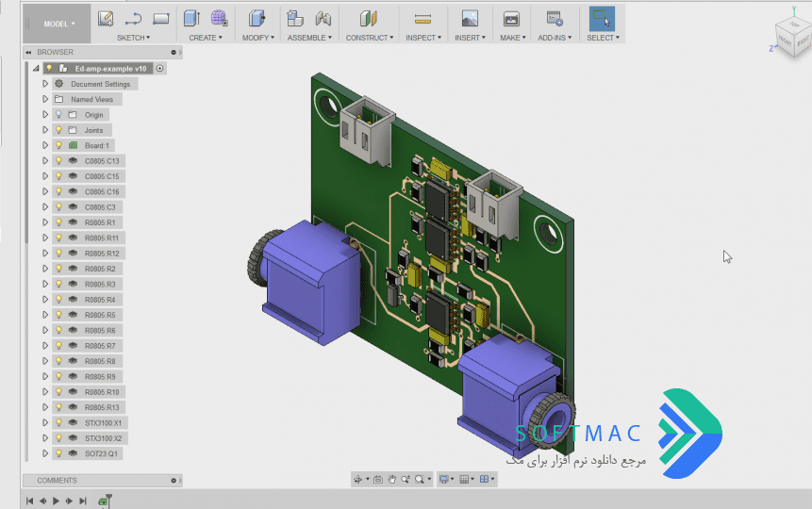Toggle visibility bulb of Joints folder
Viewport: 812px width, 509px height.
(58, 130)
